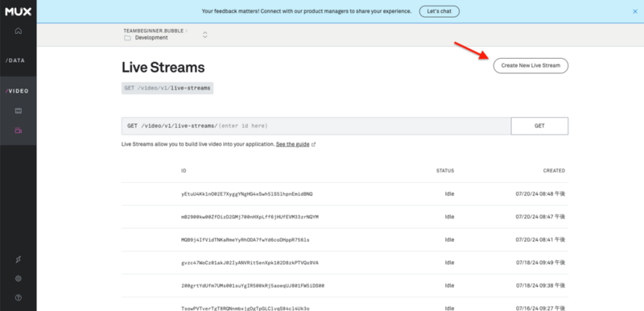Dismiss the feedback banner with X

click(635, 11)
